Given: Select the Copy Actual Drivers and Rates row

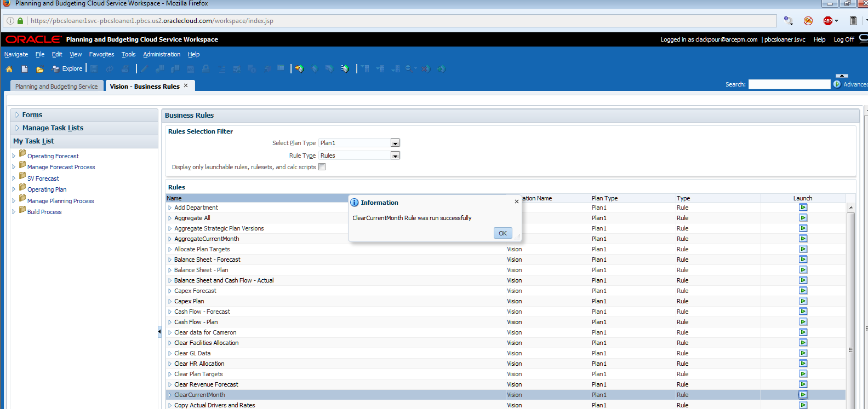Looking at the screenshot, I should tap(506, 405).
